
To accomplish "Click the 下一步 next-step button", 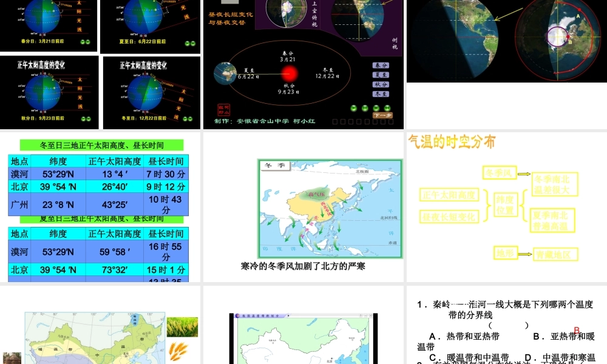I will (x=382, y=115).
